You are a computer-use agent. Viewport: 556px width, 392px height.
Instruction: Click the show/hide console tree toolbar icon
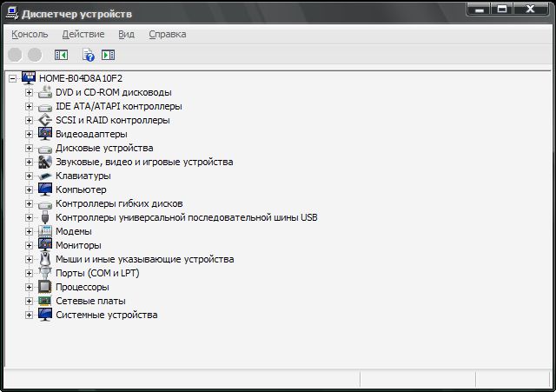[x=61, y=55]
